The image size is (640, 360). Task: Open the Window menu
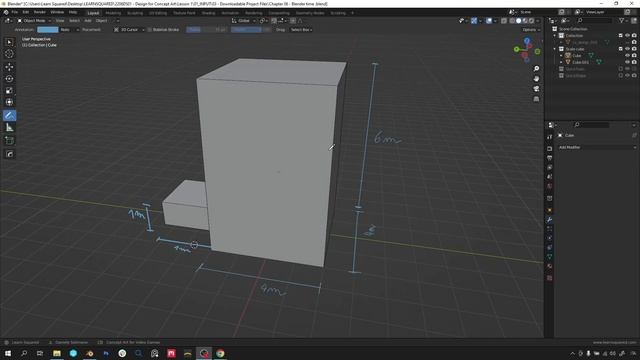57,12
